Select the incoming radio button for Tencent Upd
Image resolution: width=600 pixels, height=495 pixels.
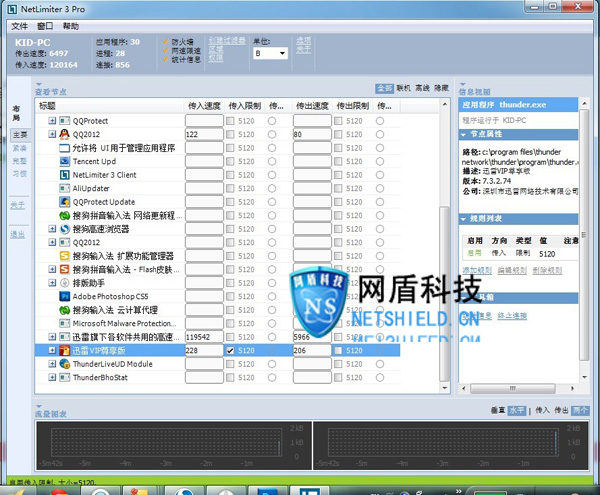(x=272, y=161)
